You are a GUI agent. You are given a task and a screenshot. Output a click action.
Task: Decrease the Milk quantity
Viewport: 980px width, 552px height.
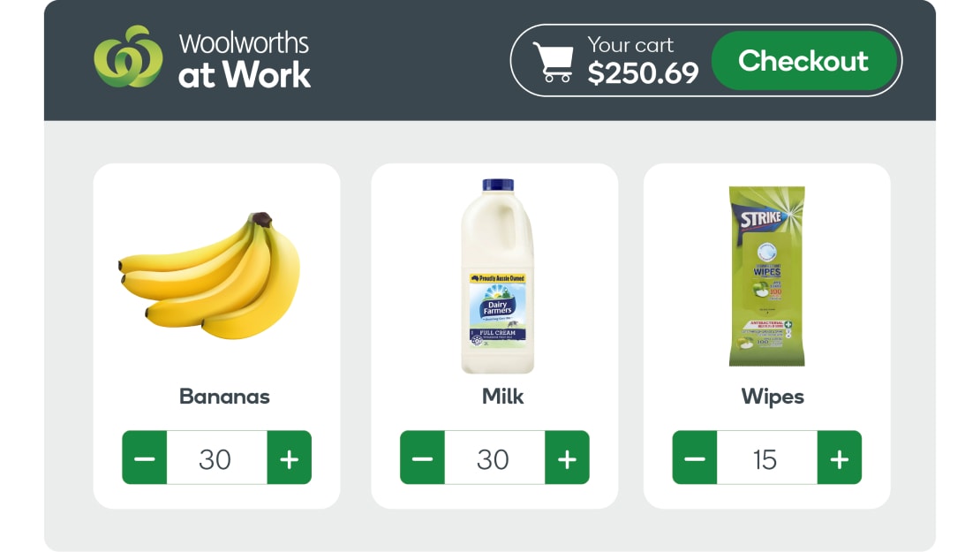(421, 458)
